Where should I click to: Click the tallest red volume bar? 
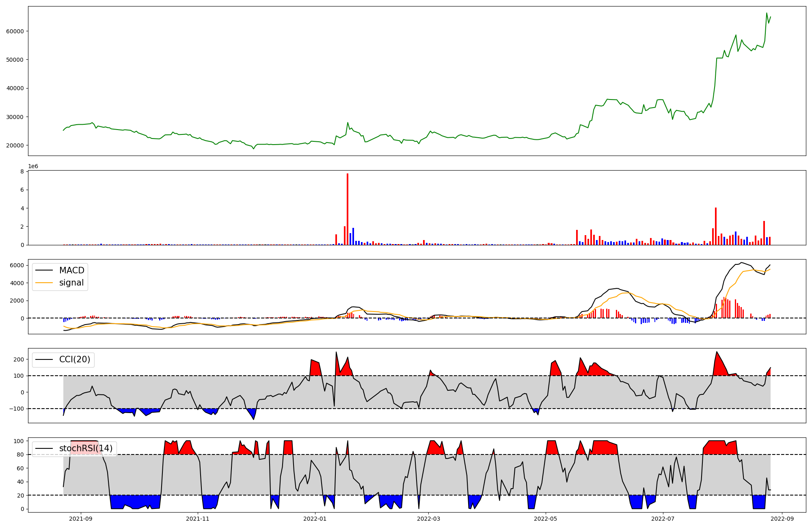pyautogui.click(x=348, y=209)
